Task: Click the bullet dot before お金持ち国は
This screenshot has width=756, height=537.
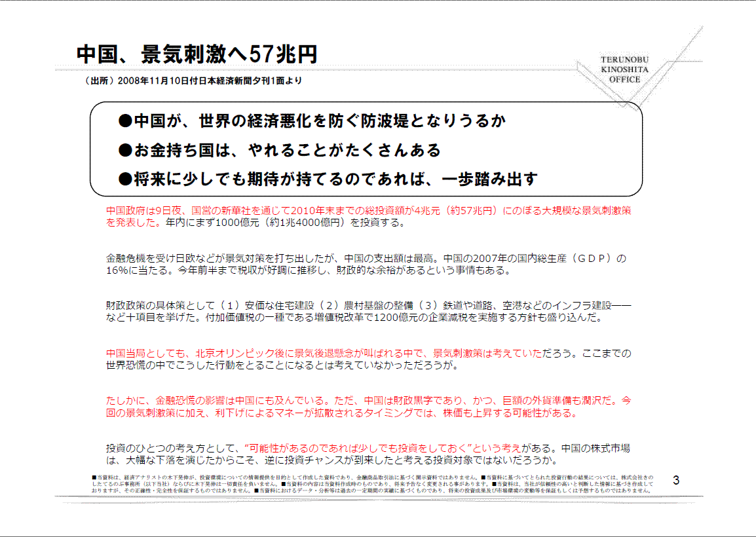Action: (x=125, y=151)
